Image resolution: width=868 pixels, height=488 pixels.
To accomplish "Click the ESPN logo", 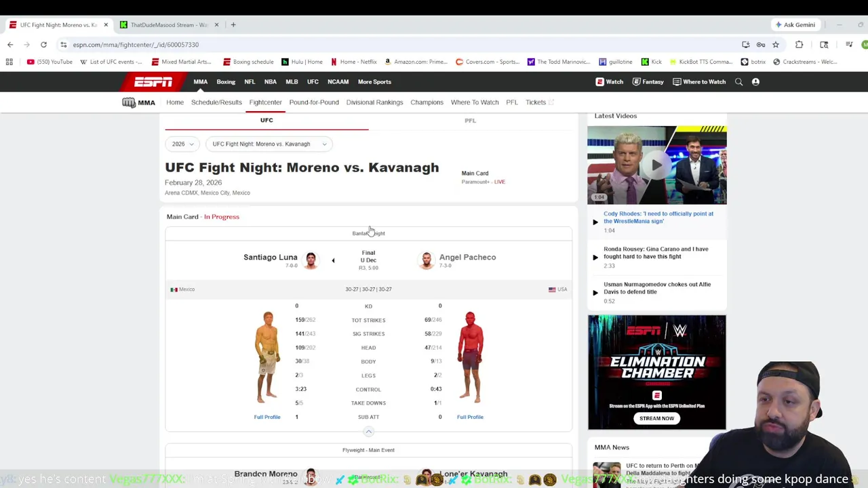I will 153,82.
